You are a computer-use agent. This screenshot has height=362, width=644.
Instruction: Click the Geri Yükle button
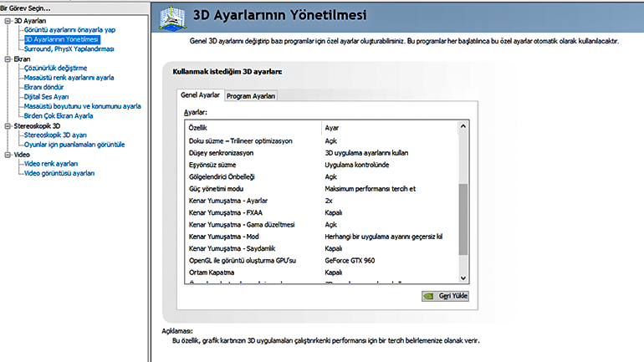[445, 296]
